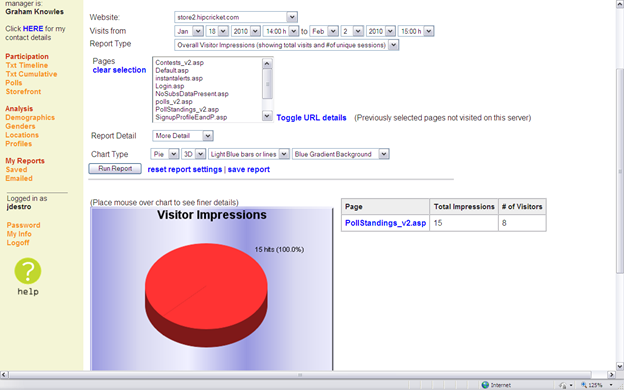Click the Total Impressions column header
This screenshot has height=390, width=624.
[464, 207]
